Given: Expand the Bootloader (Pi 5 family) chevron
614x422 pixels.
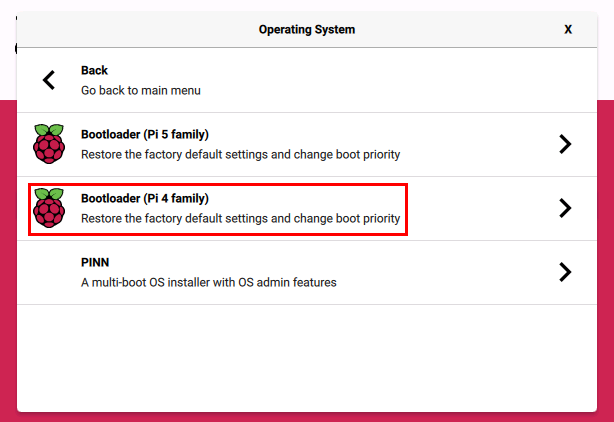Looking at the screenshot, I should [565, 144].
